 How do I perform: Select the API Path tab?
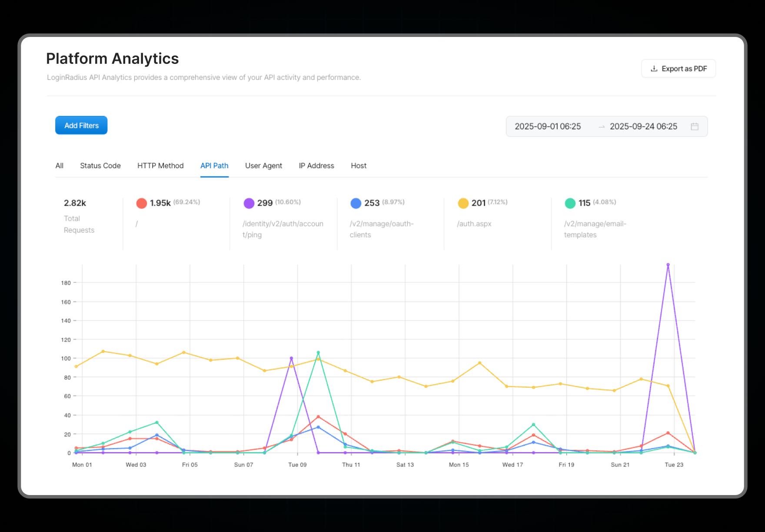[214, 166]
